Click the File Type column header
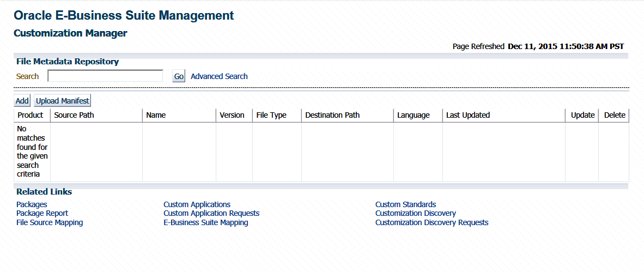Image resolution: width=644 pixels, height=272 pixels. tap(277, 115)
